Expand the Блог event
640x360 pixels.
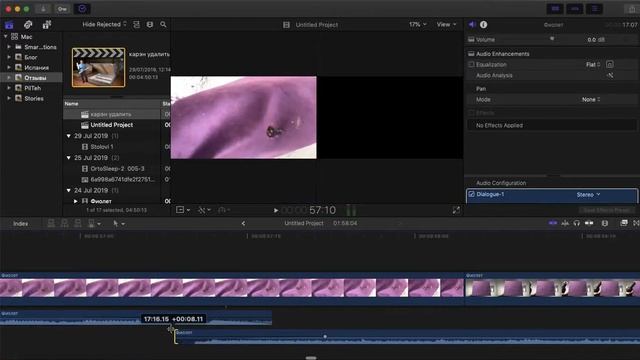tap(9, 57)
